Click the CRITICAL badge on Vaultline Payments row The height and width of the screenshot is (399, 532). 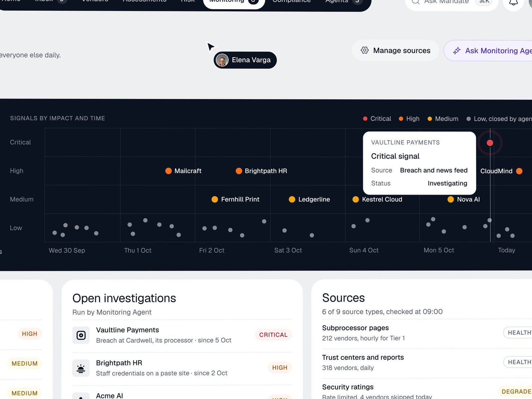coord(273,335)
